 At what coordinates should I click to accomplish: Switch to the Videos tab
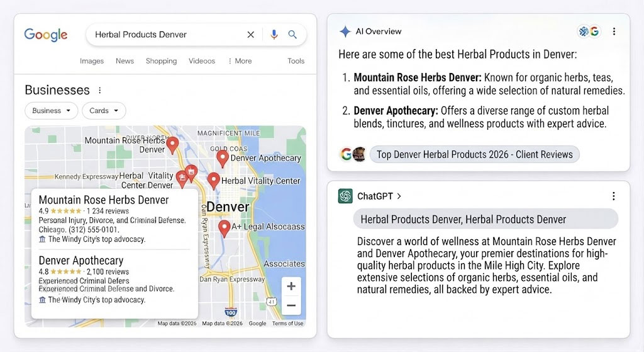pyautogui.click(x=202, y=61)
